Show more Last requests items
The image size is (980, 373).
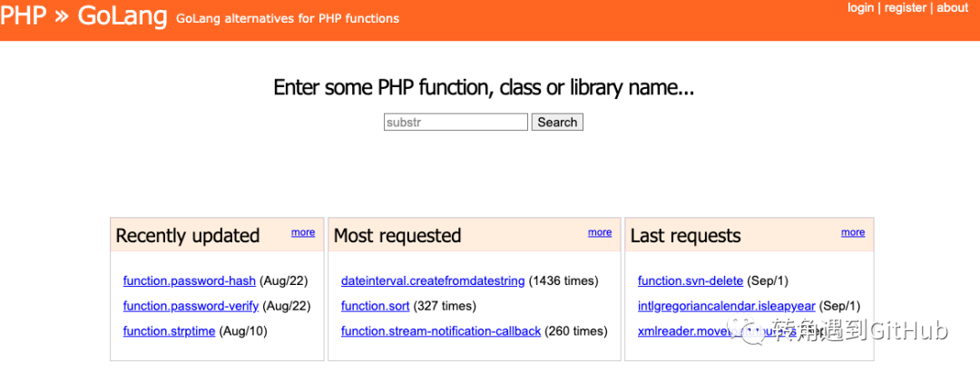853,232
